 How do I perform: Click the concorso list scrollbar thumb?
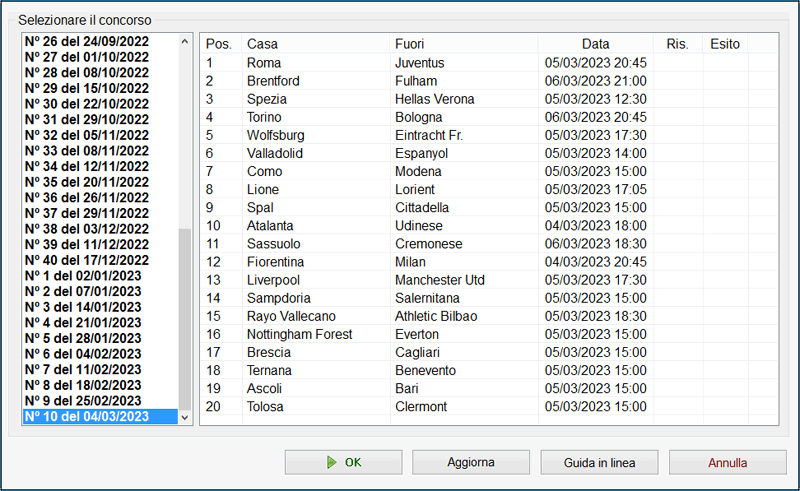[x=185, y=319]
